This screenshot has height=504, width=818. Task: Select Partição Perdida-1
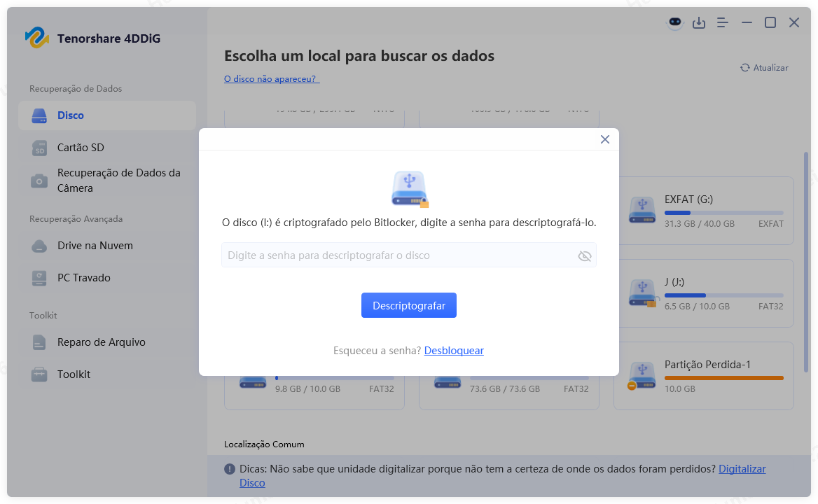pyautogui.click(x=703, y=376)
